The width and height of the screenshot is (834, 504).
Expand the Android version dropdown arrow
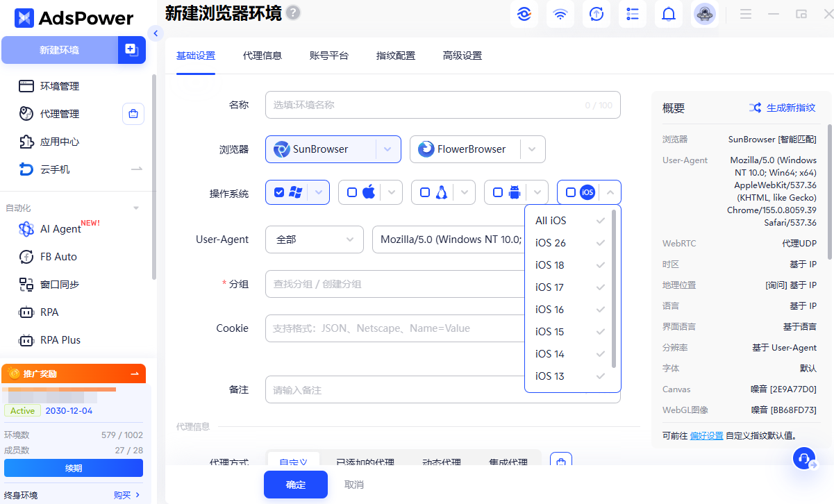click(537, 192)
